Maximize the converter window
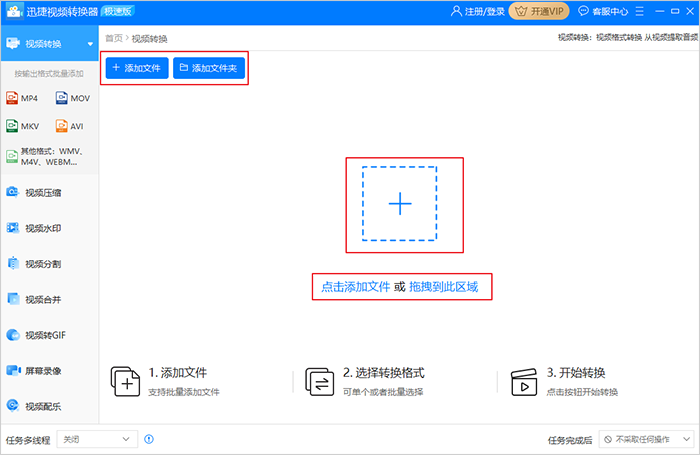Image resolution: width=700 pixels, height=455 pixels. tap(675, 11)
